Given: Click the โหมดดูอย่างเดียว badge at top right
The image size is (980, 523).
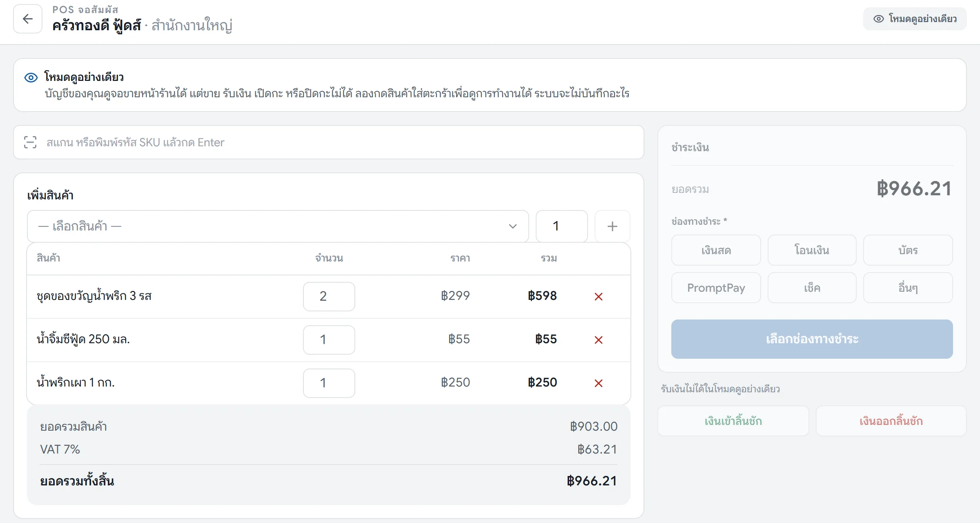Looking at the screenshot, I should [915, 19].
